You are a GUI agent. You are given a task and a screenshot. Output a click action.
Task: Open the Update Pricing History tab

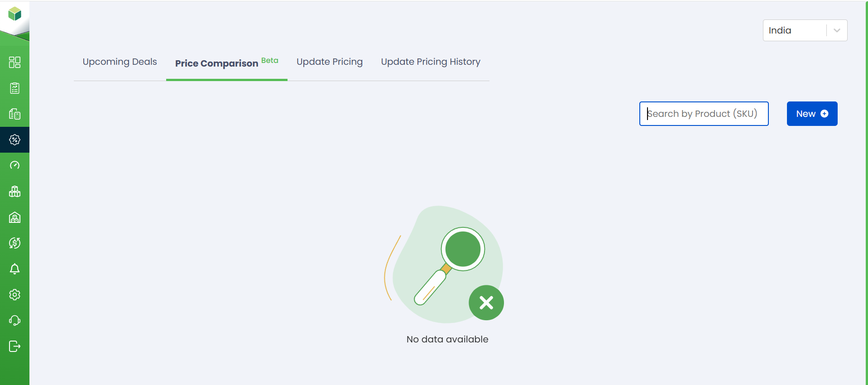[x=430, y=62]
